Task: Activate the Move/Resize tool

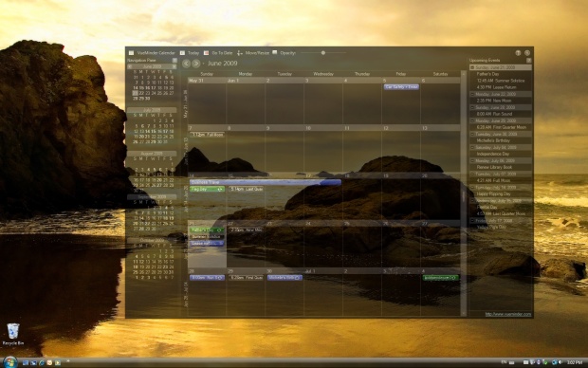Action: coord(253,53)
